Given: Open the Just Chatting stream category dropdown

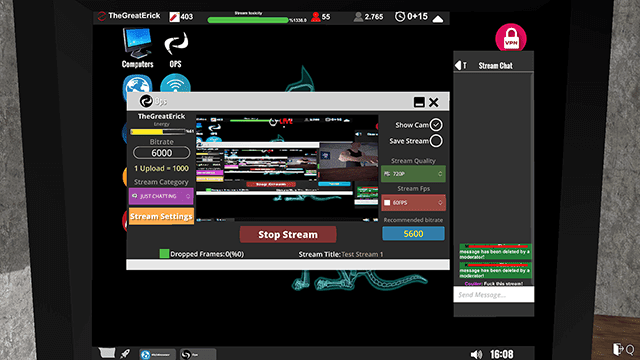Looking at the screenshot, I should [x=161, y=196].
